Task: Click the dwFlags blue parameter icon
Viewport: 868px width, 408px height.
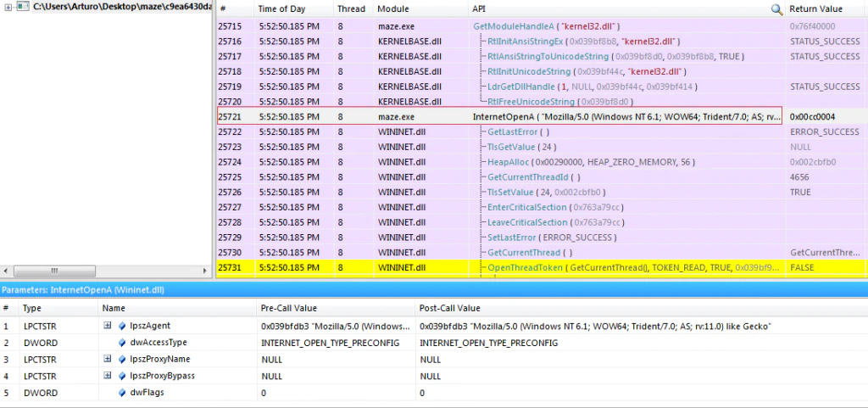Action: pyautogui.click(x=122, y=393)
